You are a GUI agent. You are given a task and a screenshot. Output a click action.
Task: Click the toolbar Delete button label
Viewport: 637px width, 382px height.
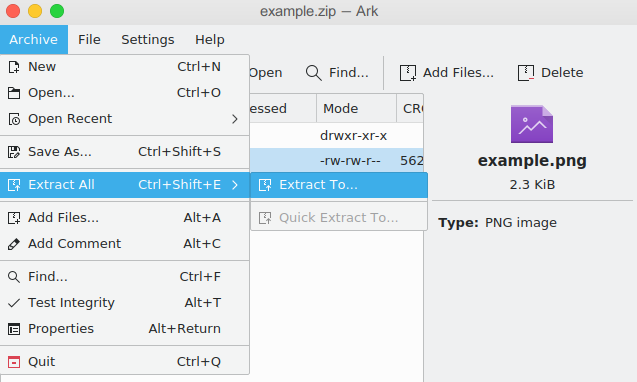point(562,73)
